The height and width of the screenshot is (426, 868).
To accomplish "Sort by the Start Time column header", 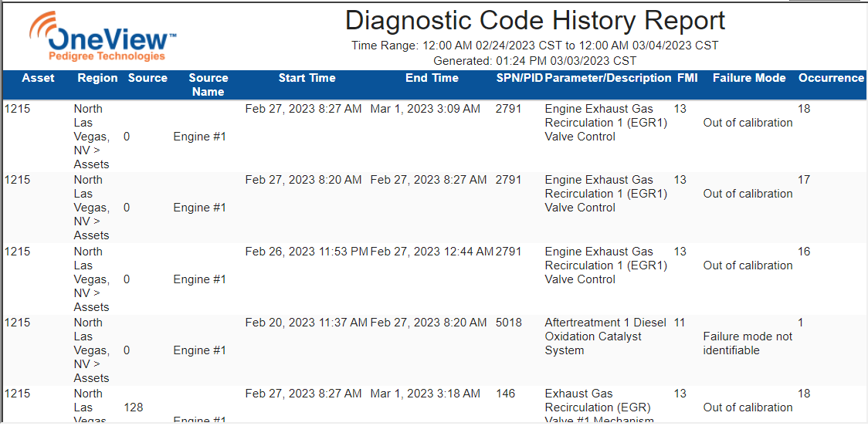I will click(x=307, y=78).
